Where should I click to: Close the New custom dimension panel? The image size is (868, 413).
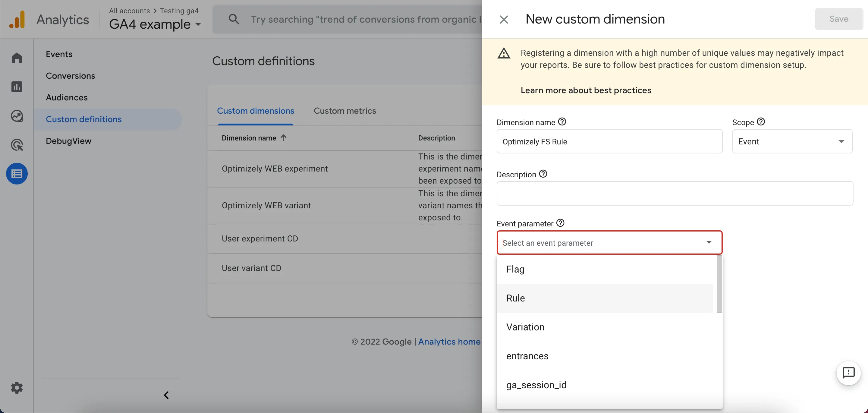[504, 20]
